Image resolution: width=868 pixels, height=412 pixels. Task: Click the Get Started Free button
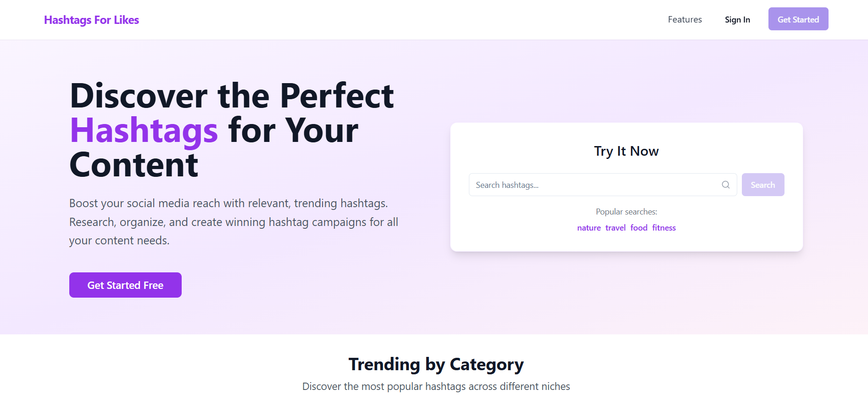125,285
